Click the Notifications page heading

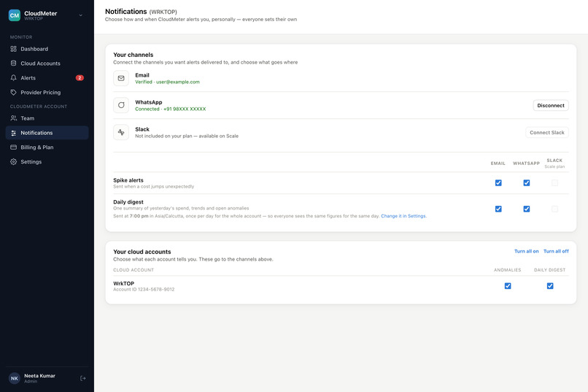[x=126, y=12]
